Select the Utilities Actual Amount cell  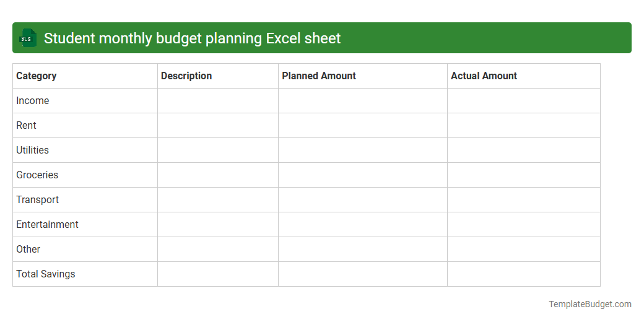[524, 150]
